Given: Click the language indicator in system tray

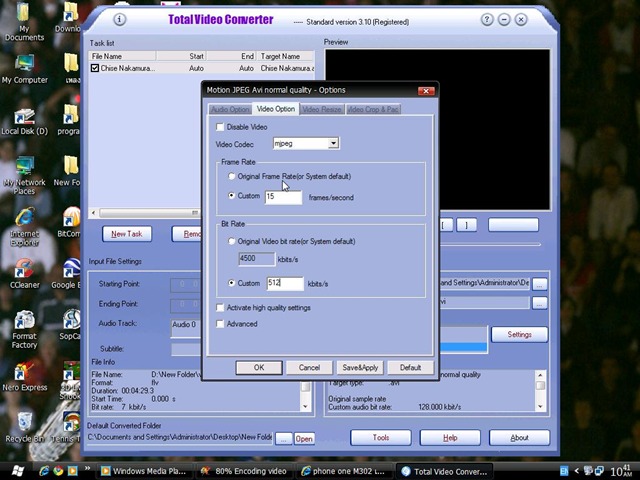Looking at the screenshot, I should click(564, 471).
